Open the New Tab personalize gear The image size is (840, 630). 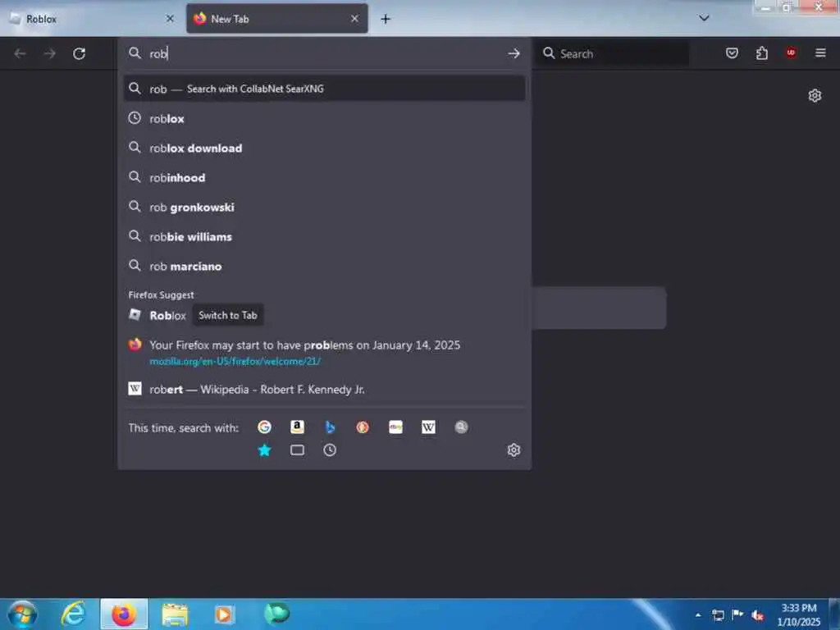(815, 95)
